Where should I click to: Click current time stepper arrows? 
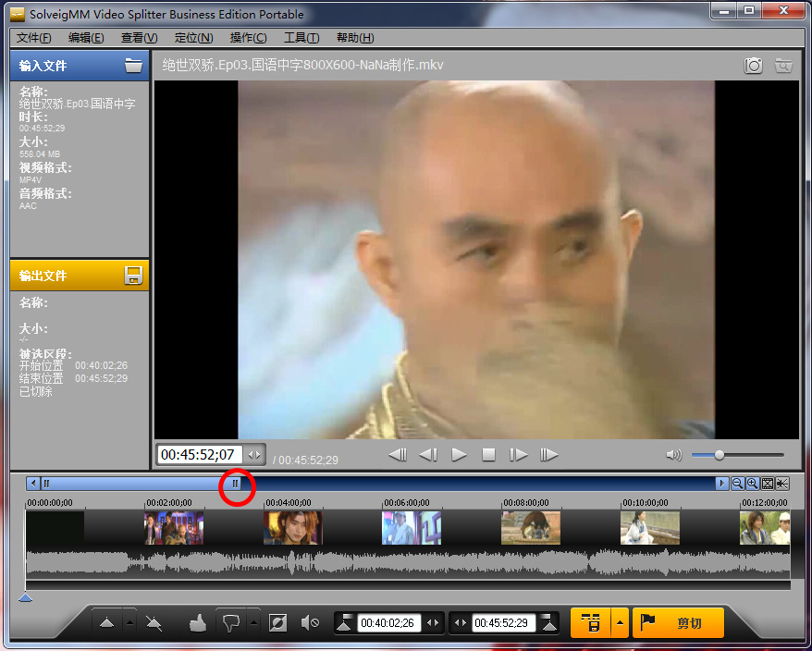tap(254, 455)
